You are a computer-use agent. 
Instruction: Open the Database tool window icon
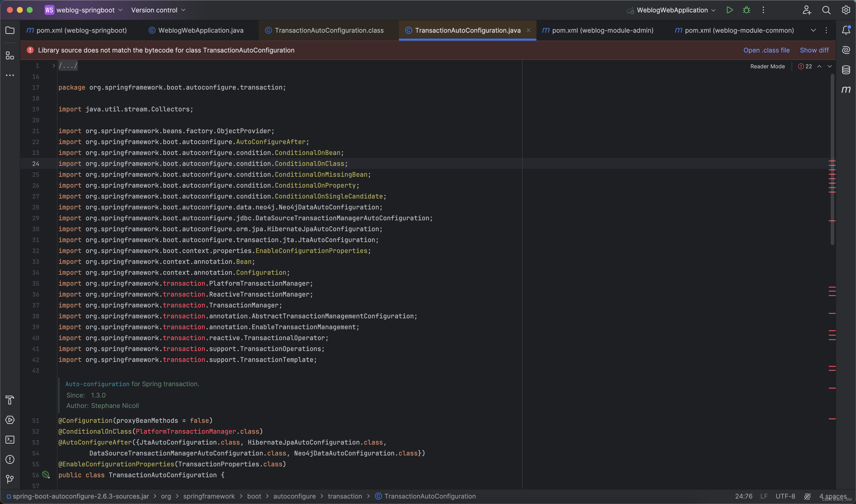click(846, 70)
